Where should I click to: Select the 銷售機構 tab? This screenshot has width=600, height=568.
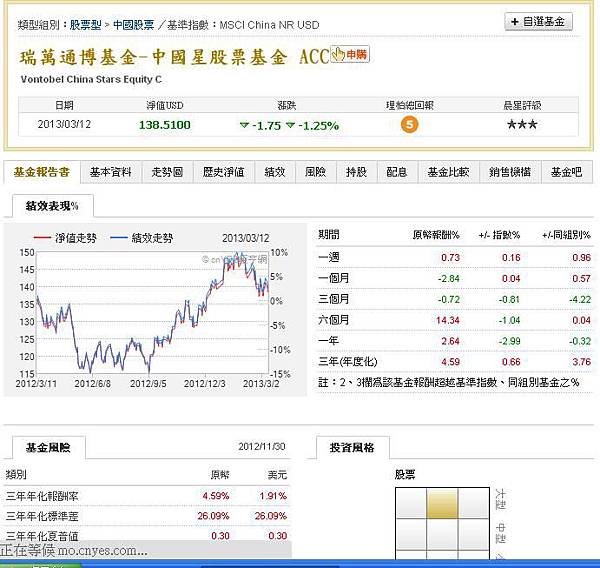510,172
